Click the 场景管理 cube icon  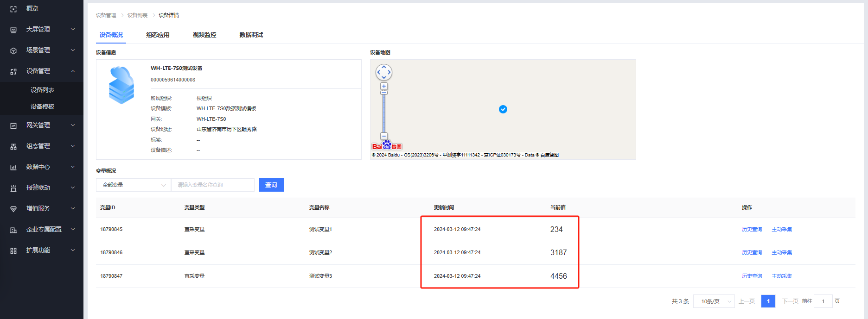tap(13, 50)
